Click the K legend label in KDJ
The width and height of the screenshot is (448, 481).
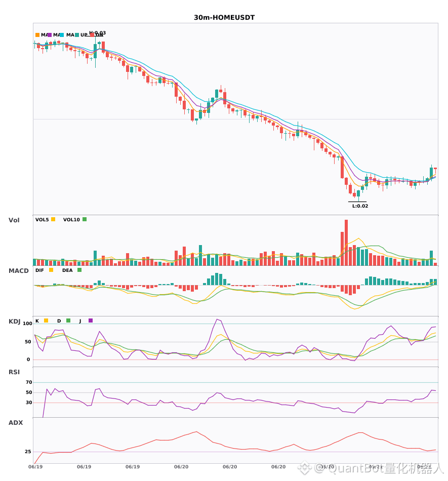37,321
